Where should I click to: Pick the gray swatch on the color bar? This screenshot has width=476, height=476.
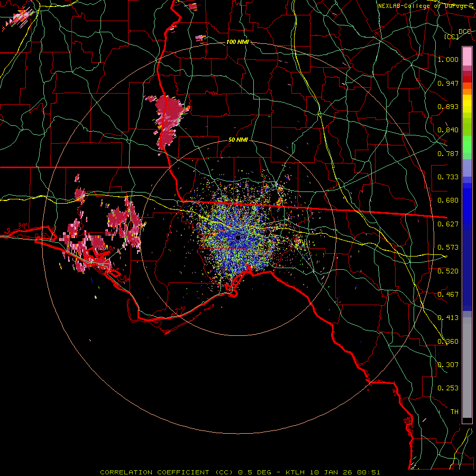(467, 368)
